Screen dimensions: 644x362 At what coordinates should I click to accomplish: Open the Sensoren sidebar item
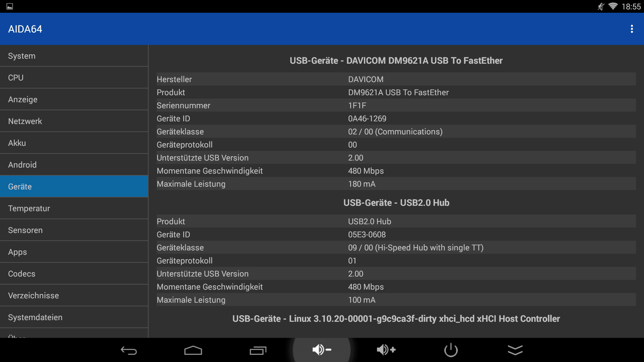point(74,230)
